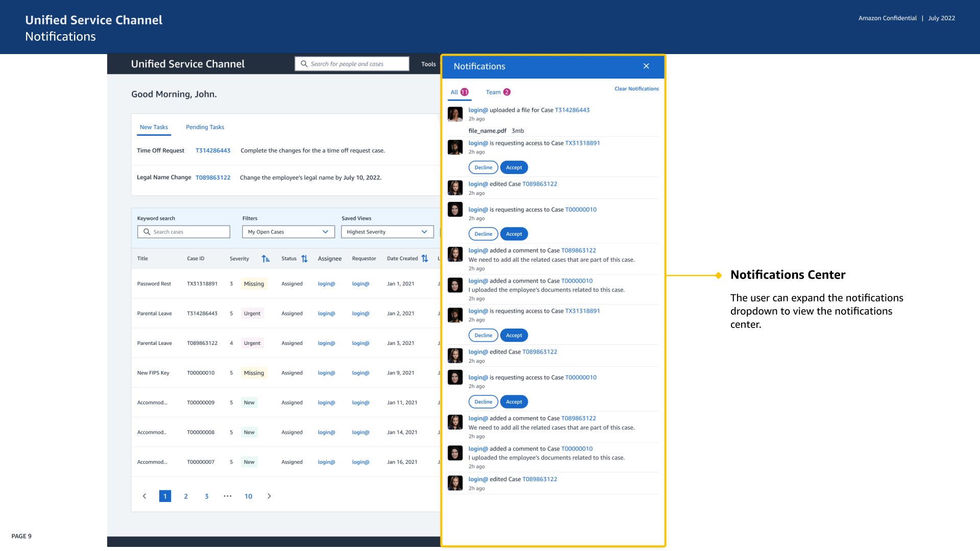Screen dimensions: 980x551
Task: Open the Tools menu in header
Action: [428, 64]
